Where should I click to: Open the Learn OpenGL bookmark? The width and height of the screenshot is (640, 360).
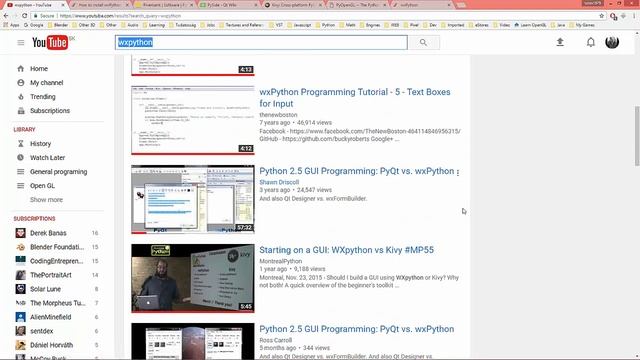tap(530, 25)
